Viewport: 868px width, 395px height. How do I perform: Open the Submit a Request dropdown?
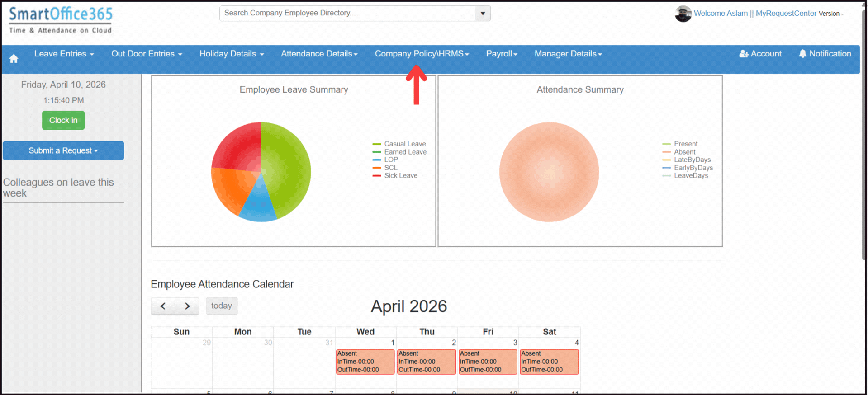[x=63, y=150]
